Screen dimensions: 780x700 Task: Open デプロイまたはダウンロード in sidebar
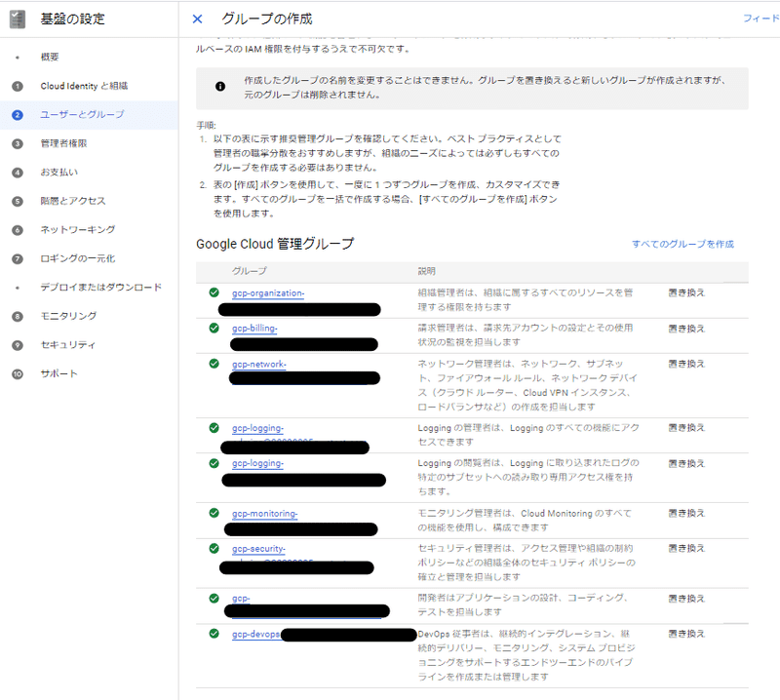(101, 288)
